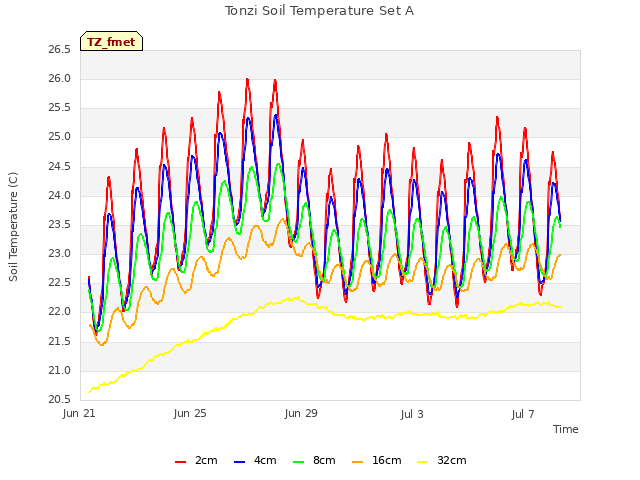Click the 26.5 y-axis tick label
This screenshot has height=480, width=640.
pos(60,50)
